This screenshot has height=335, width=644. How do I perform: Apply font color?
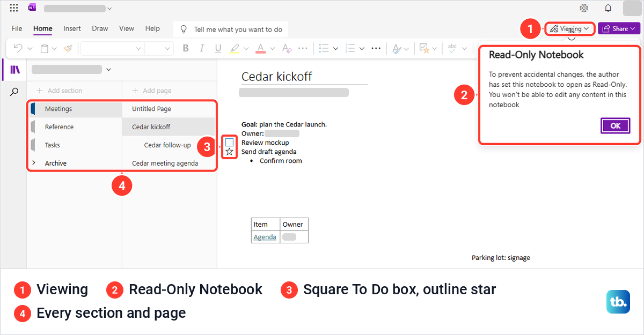261,48
